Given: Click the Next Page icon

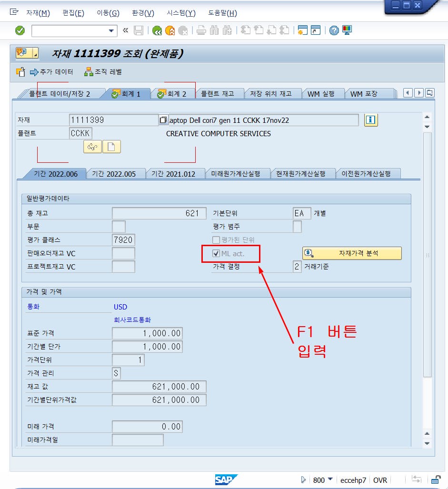Looking at the screenshot, I should point(271,30).
